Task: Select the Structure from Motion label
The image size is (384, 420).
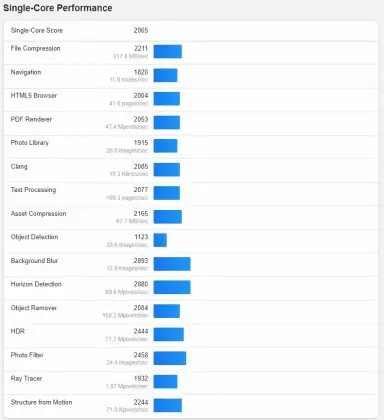Action: (41, 402)
